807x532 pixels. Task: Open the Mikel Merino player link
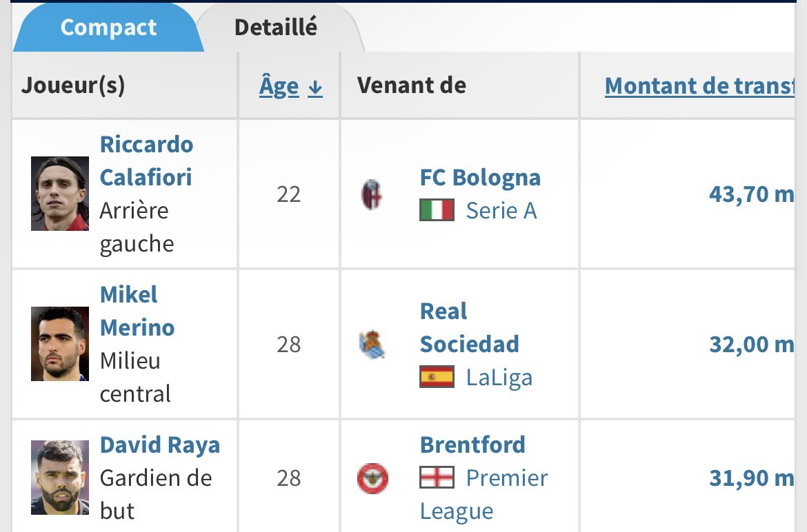click(x=137, y=311)
